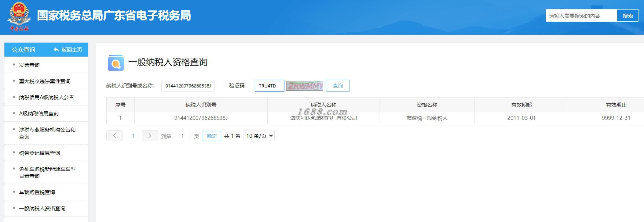Open A级纳税信用查询 menu item
This screenshot has height=222, width=644.
[39, 114]
